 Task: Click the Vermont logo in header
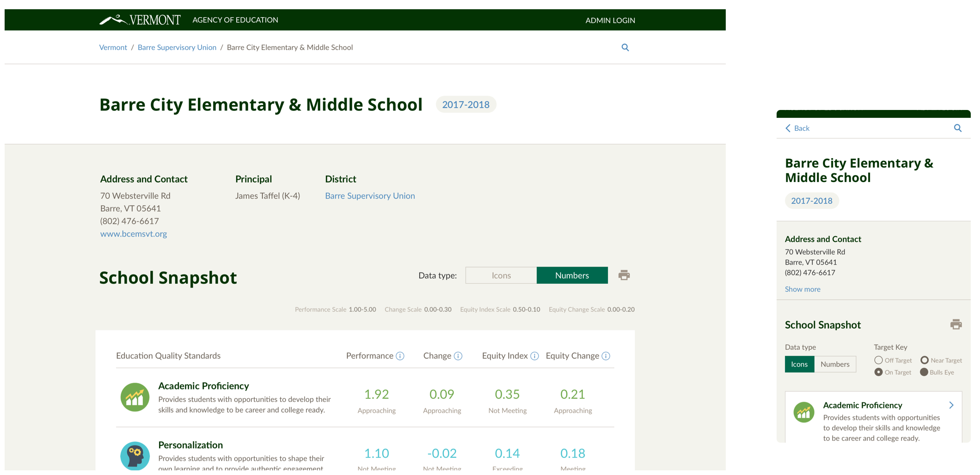point(140,20)
